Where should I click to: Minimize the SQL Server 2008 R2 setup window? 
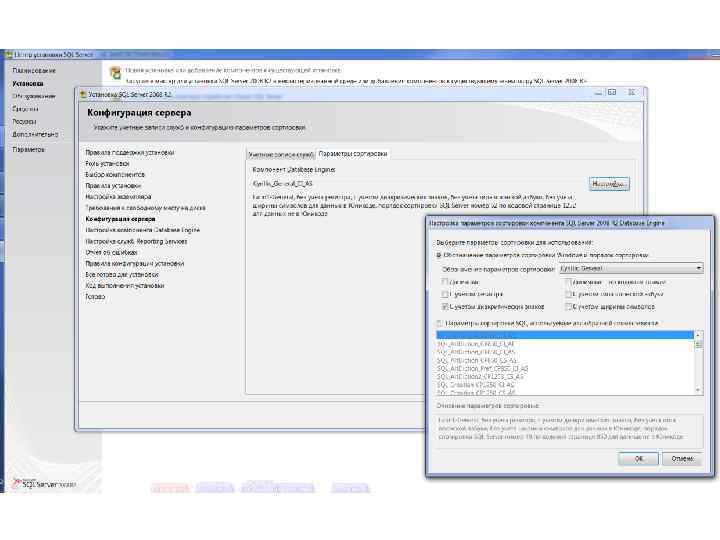click(598, 93)
